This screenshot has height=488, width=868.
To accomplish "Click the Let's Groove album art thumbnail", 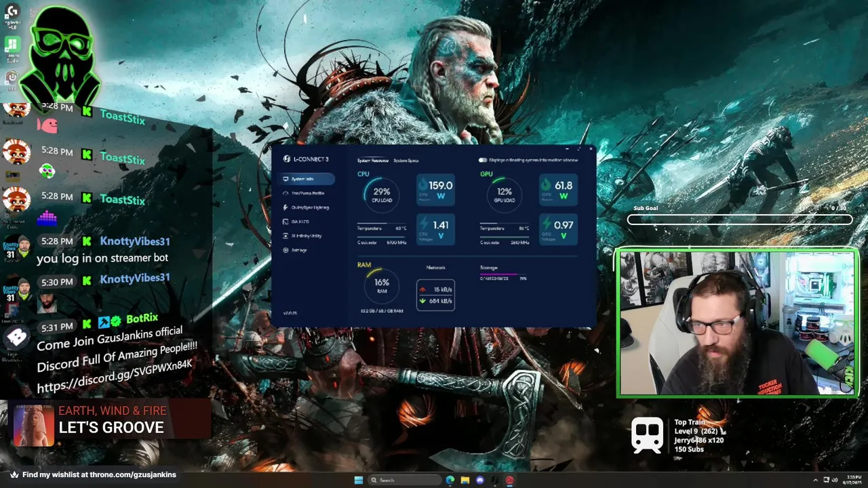I will pyautogui.click(x=33, y=425).
